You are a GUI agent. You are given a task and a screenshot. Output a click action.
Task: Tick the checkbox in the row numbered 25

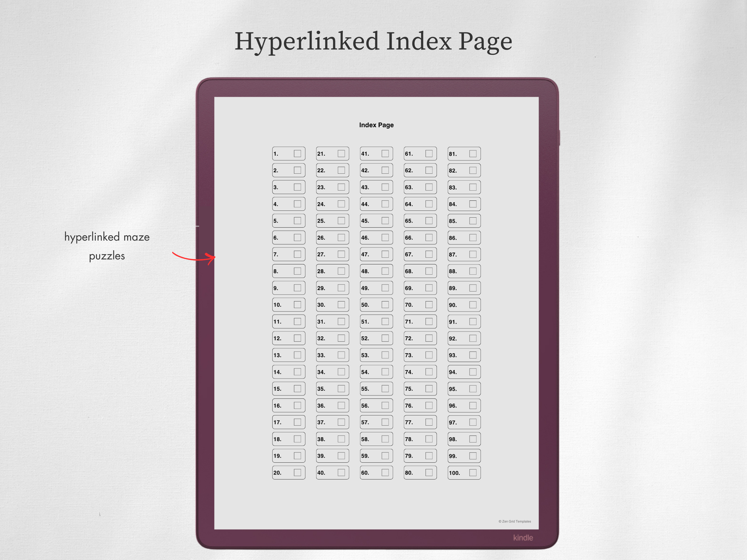[341, 221]
